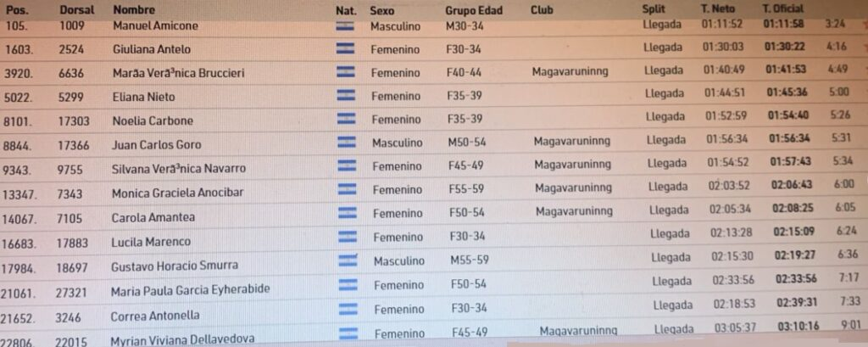Click the flag icon in Eliana Nieto row

pos(346,95)
